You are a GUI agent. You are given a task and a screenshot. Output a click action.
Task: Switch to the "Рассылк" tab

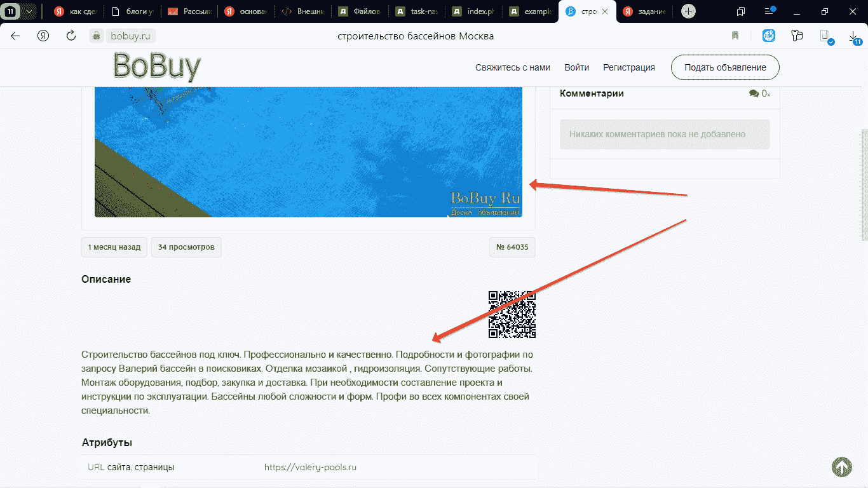pyautogui.click(x=189, y=11)
